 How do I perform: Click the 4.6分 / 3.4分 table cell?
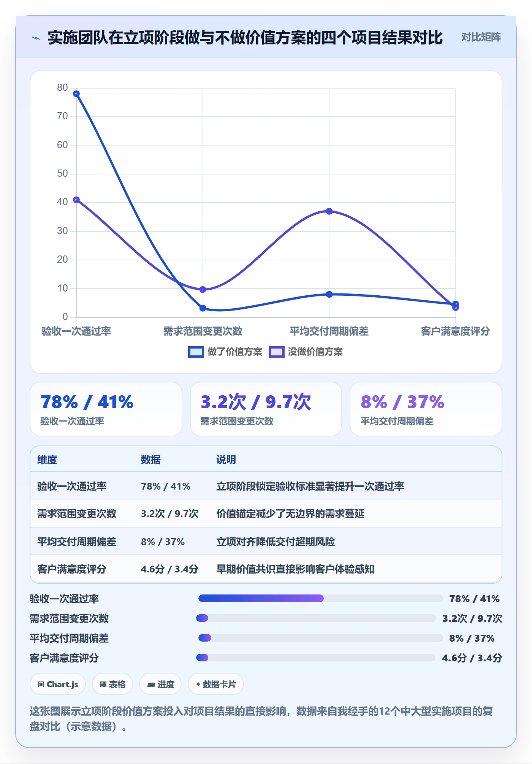[x=170, y=569]
